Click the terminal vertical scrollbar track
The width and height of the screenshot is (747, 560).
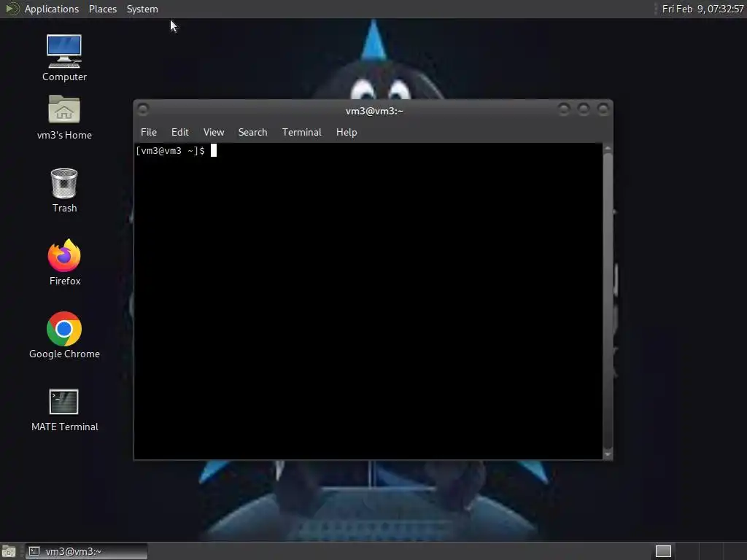[x=608, y=301]
